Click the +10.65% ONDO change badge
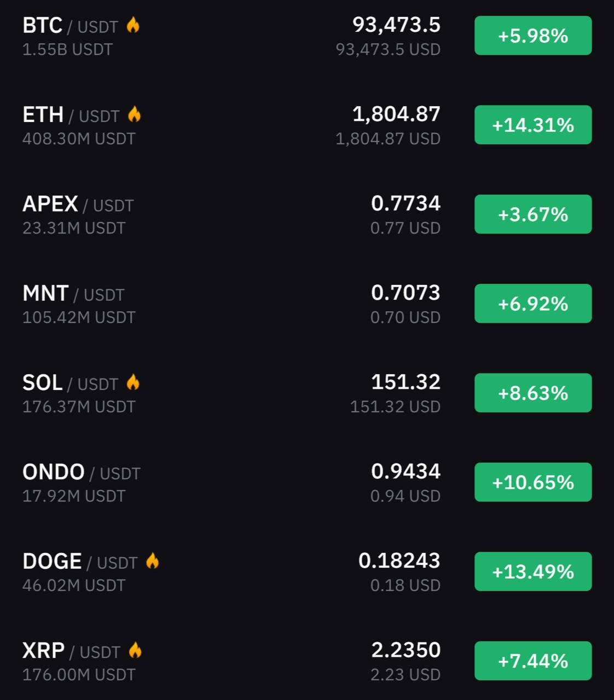The image size is (614, 700). click(533, 482)
